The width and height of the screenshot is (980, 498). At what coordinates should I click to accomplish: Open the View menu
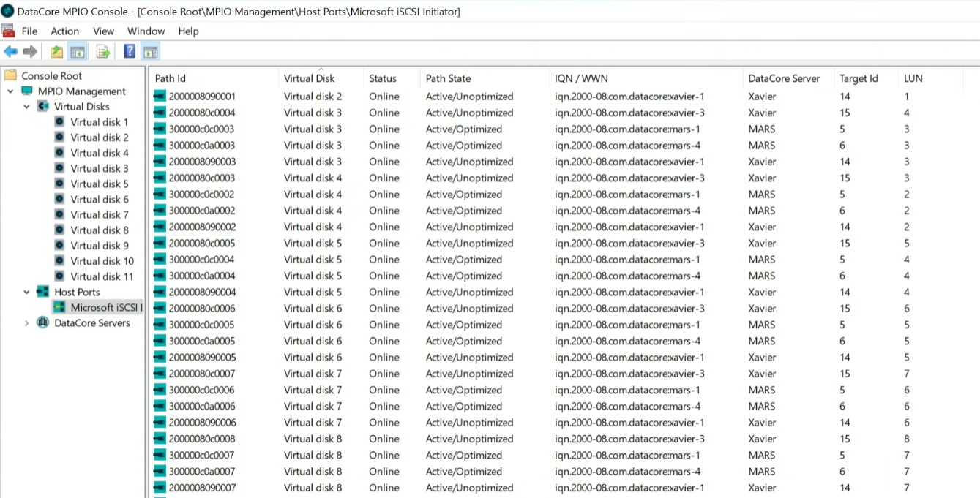click(103, 31)
